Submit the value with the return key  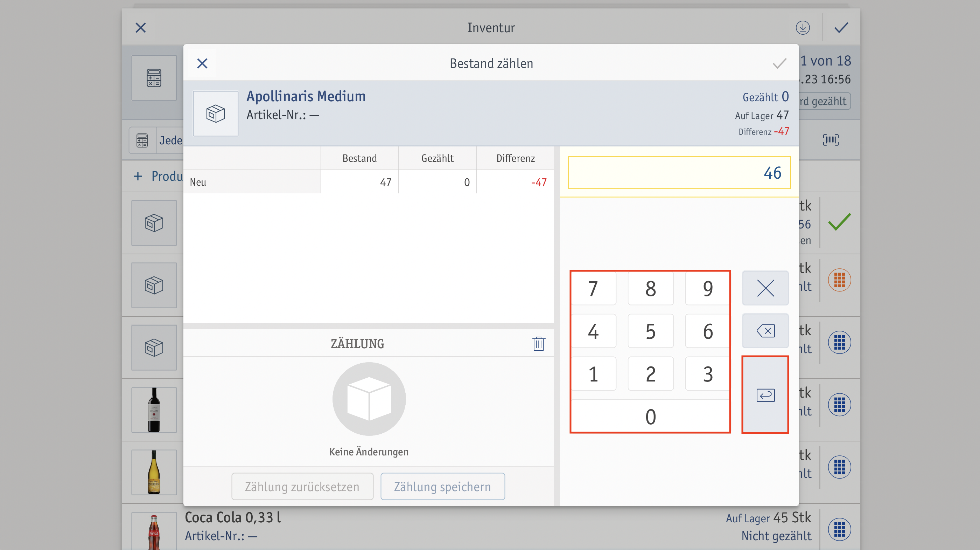765,395
